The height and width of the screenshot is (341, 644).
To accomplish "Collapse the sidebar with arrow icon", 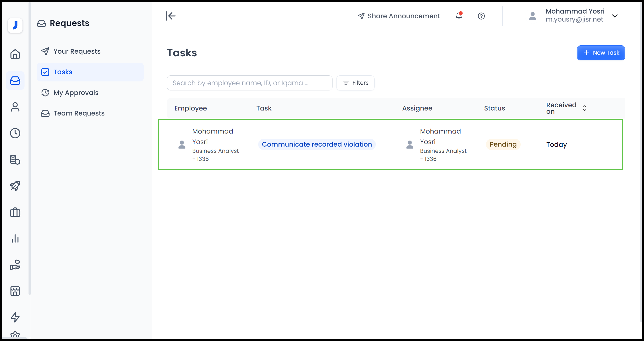I will pos(171,16).
